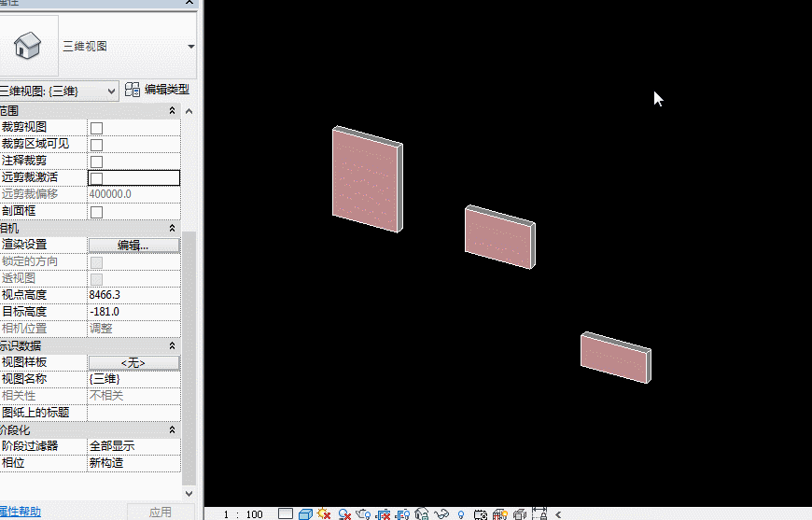This screenshot has height=520, width=812.
Task: Open the Visual Style cube icon
Action: click(x=305, y=513)
